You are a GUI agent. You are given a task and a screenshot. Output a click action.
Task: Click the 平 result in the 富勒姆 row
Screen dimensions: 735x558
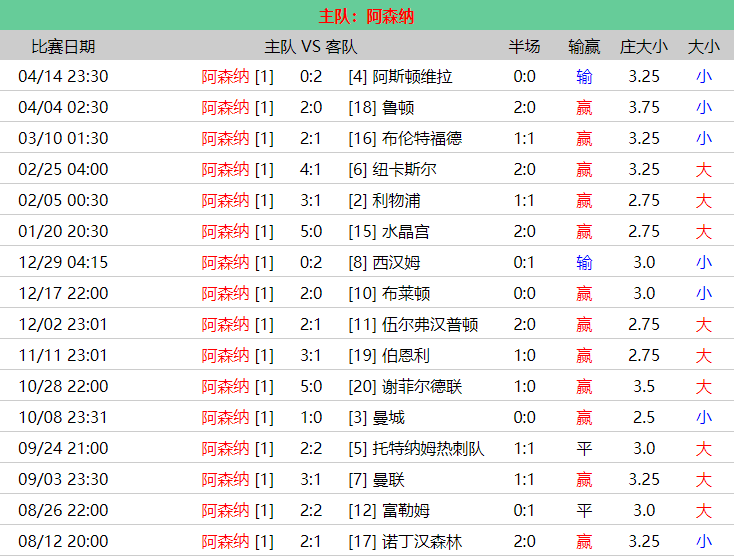pos(584,510)
